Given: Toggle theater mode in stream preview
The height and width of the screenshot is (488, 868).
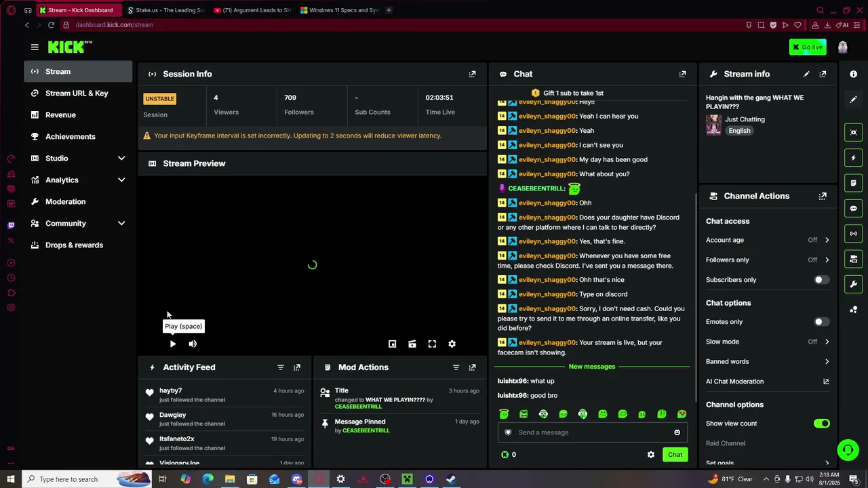Looking at the screenshot, I should pyautogui.click(x=412, y=344).
